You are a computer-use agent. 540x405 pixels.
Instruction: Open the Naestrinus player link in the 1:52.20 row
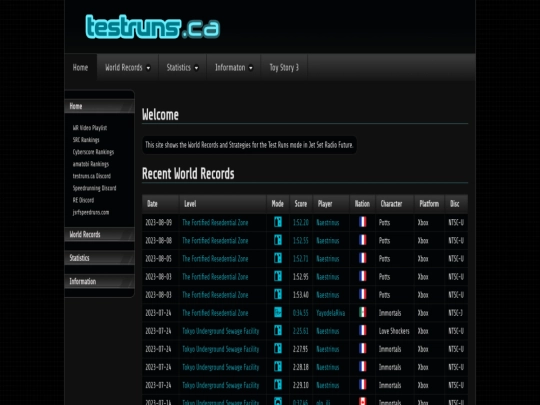[328, 222]
